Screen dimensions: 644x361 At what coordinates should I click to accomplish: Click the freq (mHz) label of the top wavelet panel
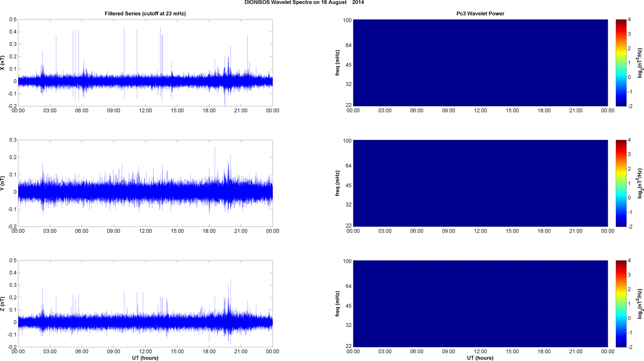coord(338,63)
